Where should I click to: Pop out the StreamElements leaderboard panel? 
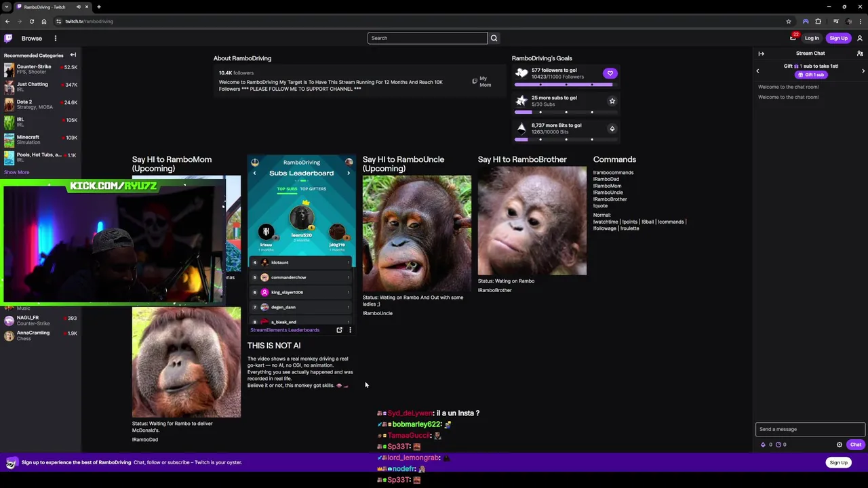(339, 330)
